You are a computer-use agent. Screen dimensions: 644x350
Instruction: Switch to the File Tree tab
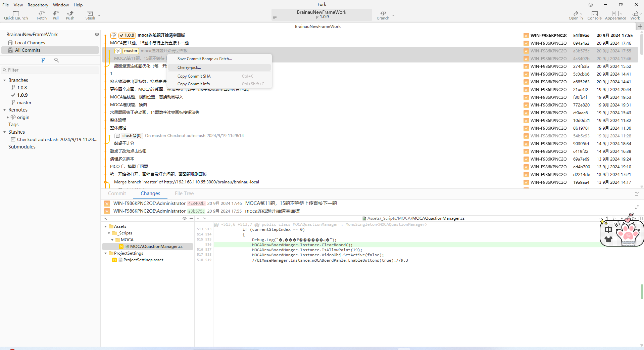pos(184,193)
